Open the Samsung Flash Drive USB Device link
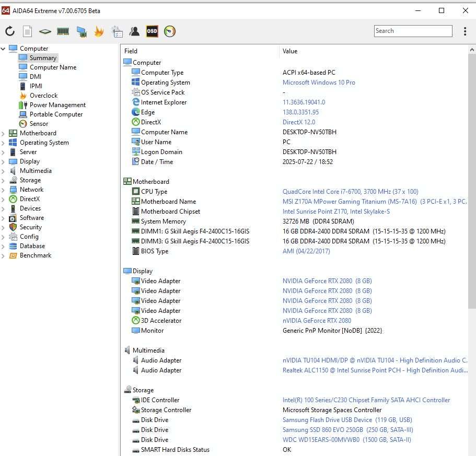 tap(347, 419)
